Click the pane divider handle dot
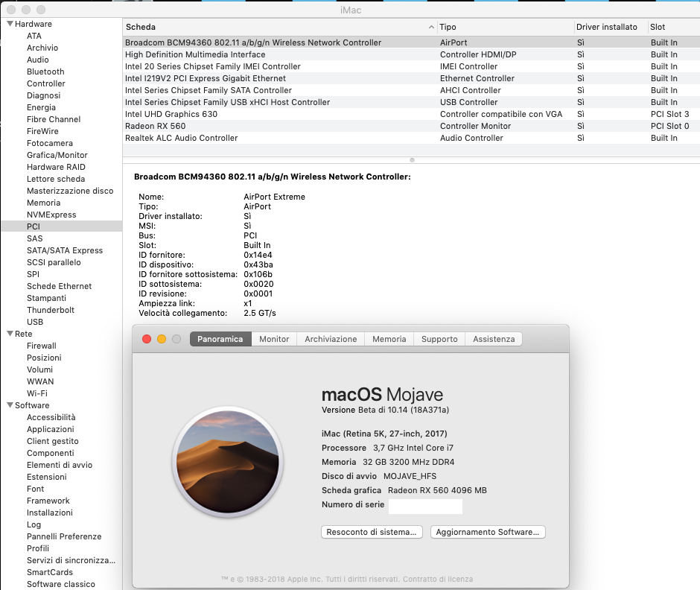The width and height of the screenshot is (700, 590). click(412, 160)
